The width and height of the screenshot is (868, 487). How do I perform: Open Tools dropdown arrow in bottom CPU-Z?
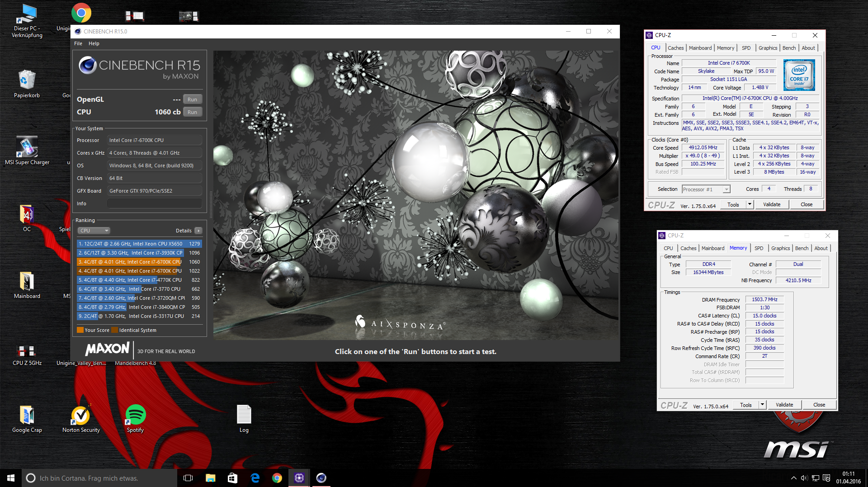tap(762, 405)
